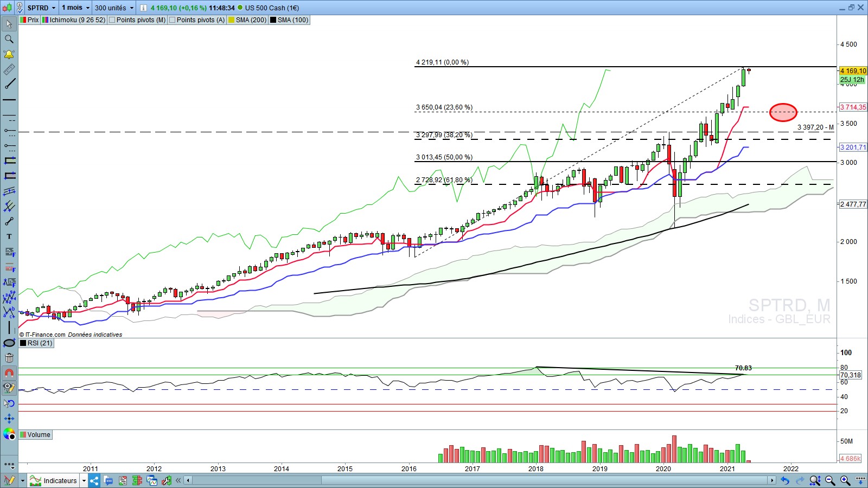868x488 pixels.
Task: Click the 3 714,35 red price label
Action: pyautogui.click(x=853, y=107)
